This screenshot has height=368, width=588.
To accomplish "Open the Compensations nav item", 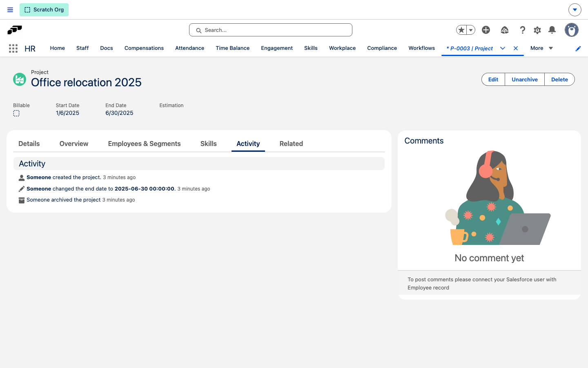I will 144,48.
